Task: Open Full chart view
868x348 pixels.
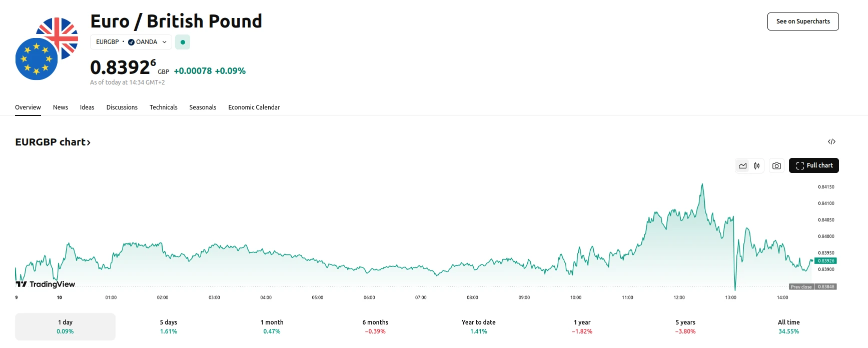Action: point(813,165)
